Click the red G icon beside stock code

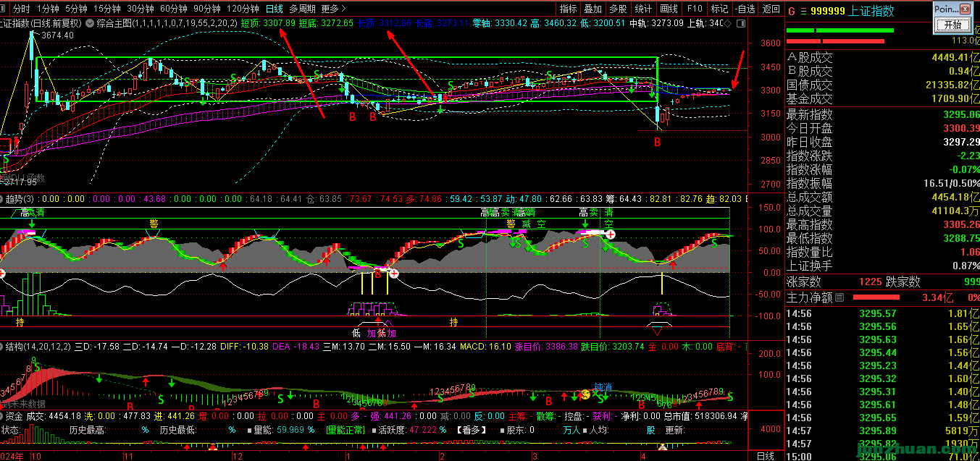[792, 11]
